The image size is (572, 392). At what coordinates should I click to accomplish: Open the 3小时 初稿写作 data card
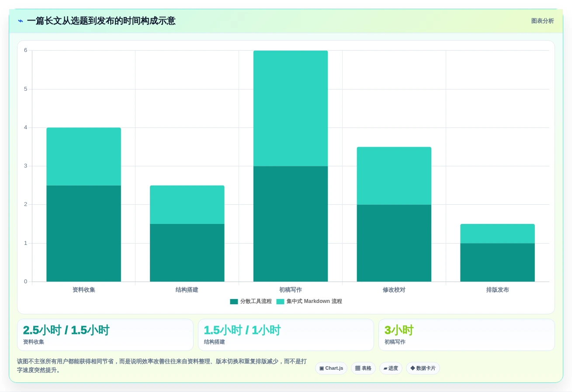pyautogui.click(x=467, y=335)
